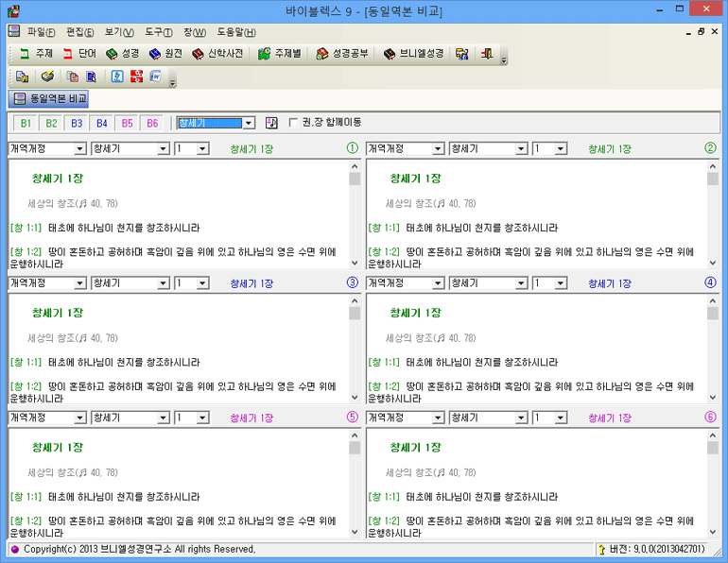The width and height of the screenshot is (728, 563).
Task: Toggle the B2 panel button
Action: 51,124
